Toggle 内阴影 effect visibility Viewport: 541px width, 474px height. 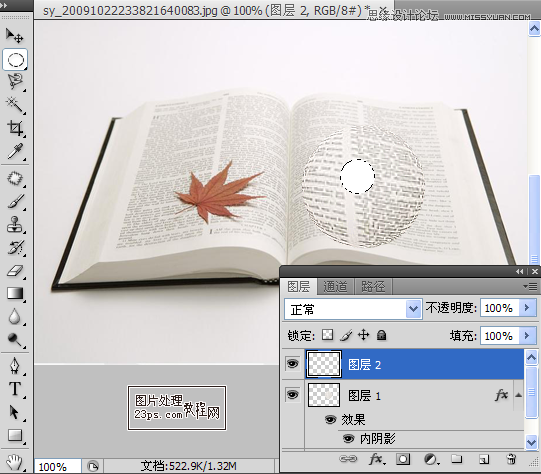pyautogui.click(x=348, y=438)
